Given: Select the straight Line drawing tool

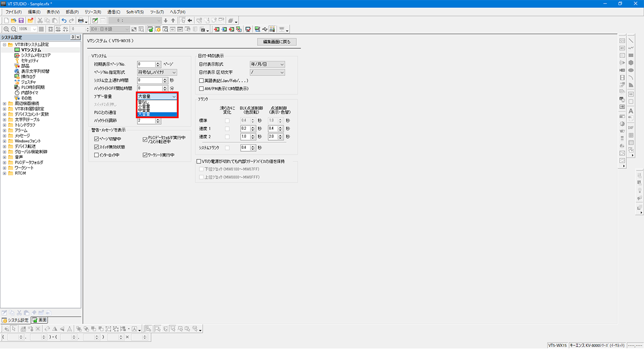Looking at the screenshot, I should coord(630,40).
